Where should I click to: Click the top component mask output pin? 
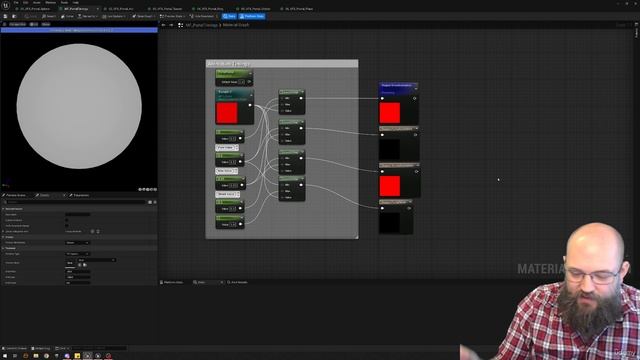coord(301,98)
